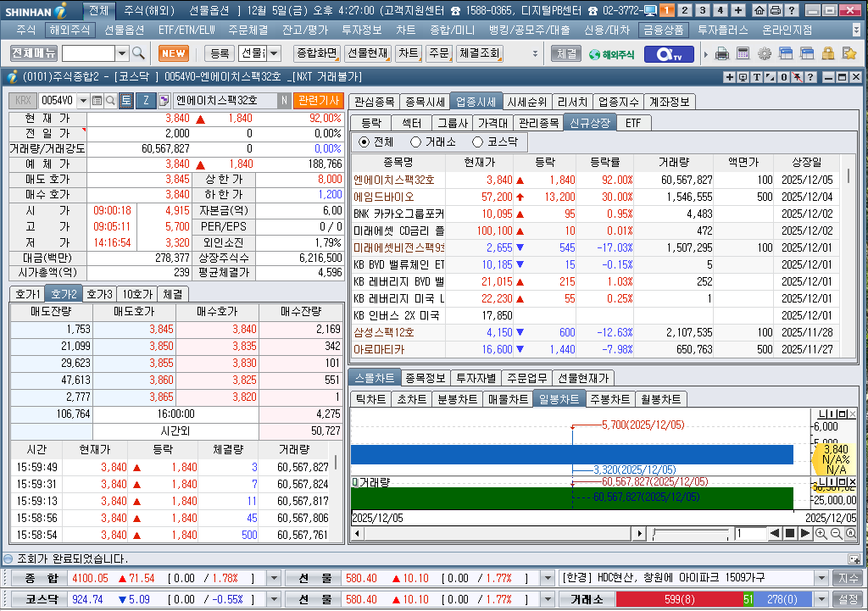Screen dimensions: 868x611
Task: Open the 금융상품 menu
Action: tap(663, 30)
